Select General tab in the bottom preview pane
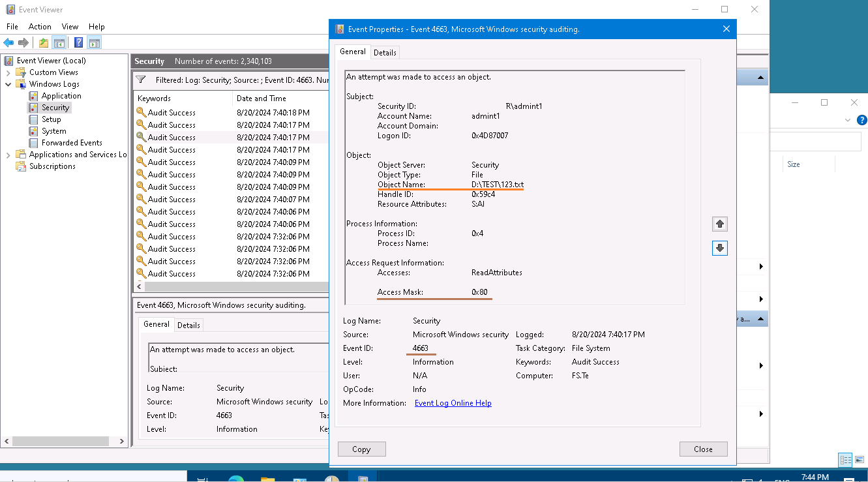The width and height of the screenshot is (868, 482). coord(157,324)
